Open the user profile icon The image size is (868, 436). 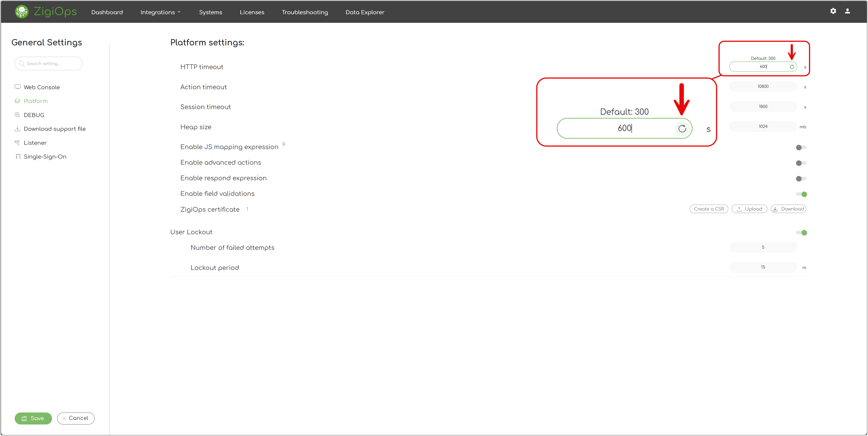tap(847, 11)
